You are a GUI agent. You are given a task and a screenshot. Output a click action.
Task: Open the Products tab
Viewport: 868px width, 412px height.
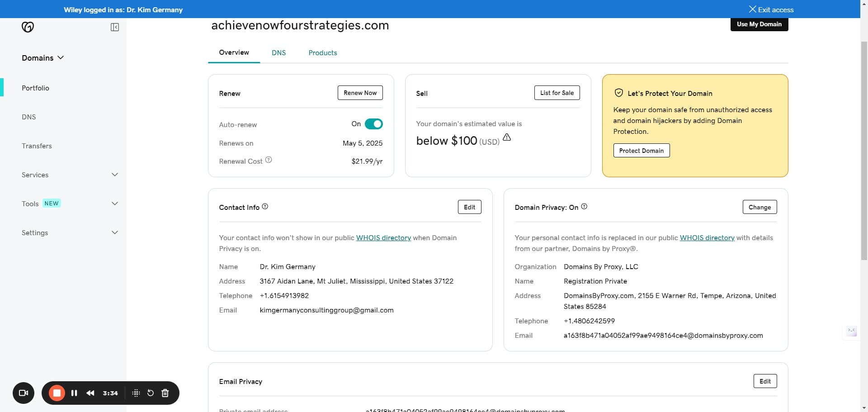click(x=322, y=53)
